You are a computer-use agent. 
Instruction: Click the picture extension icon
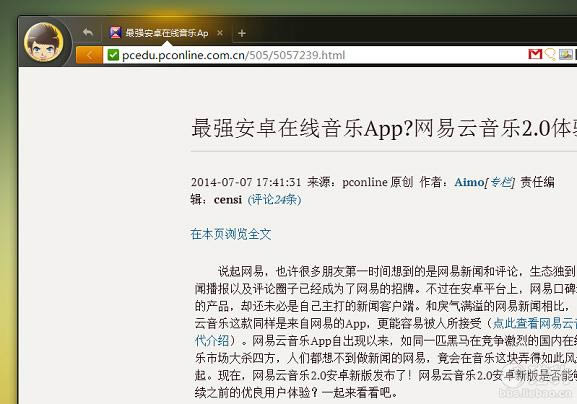(566, 54)
